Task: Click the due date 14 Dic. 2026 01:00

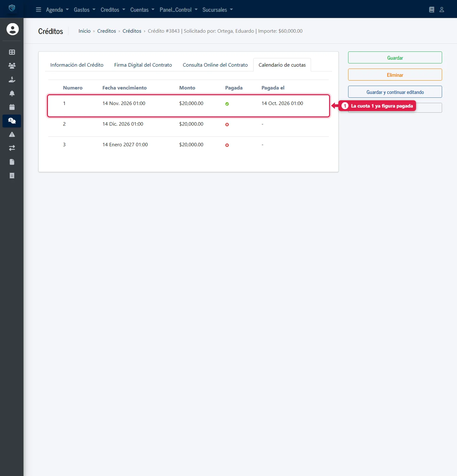Action: 123,124
